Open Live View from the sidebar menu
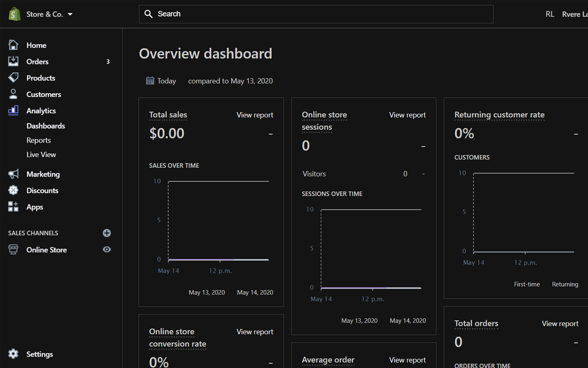 tap(41, 154)
